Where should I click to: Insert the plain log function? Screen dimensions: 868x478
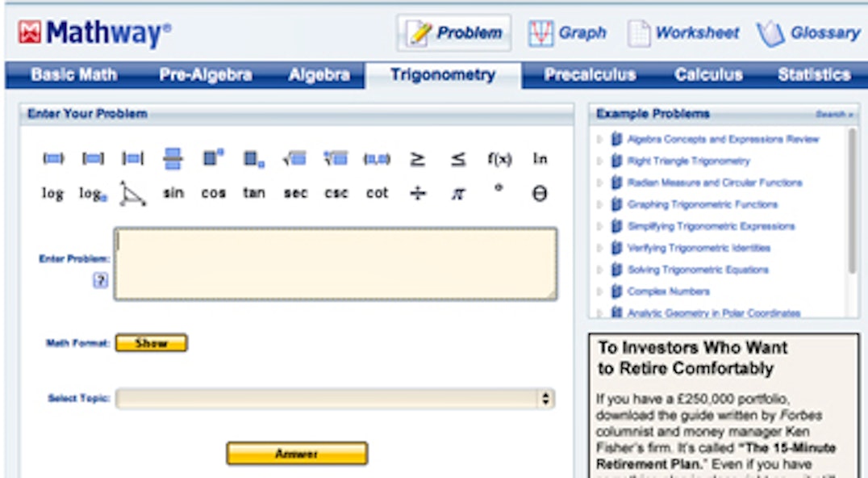[52, 193]
